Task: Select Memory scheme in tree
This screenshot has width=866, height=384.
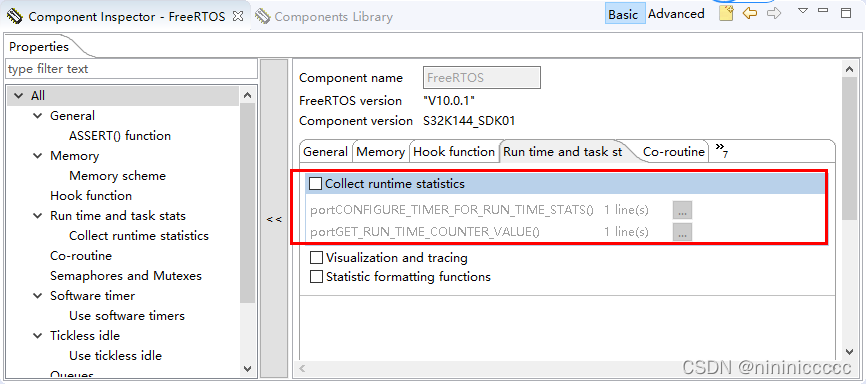Action: click(117, 176)
